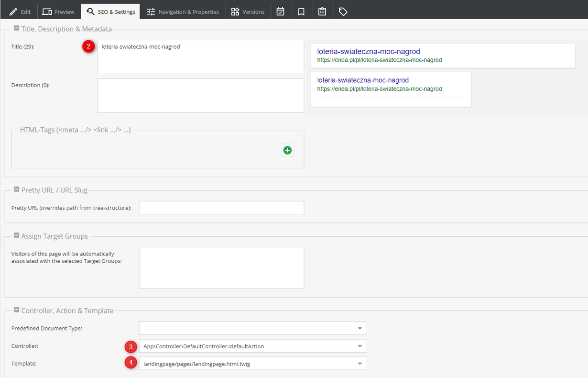Open the tag icon tab

[x=343, y=11]
